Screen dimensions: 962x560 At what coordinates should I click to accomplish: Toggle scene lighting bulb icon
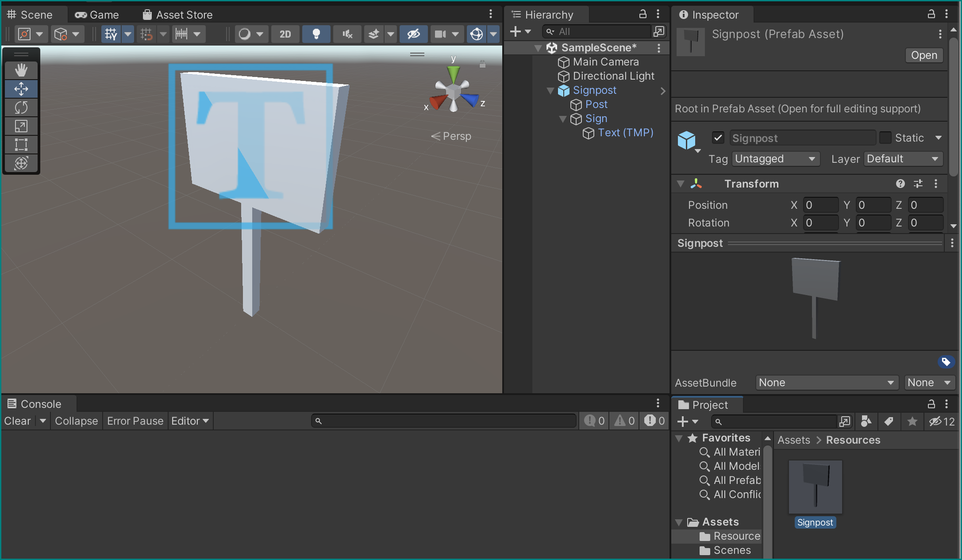click(316, 34)
